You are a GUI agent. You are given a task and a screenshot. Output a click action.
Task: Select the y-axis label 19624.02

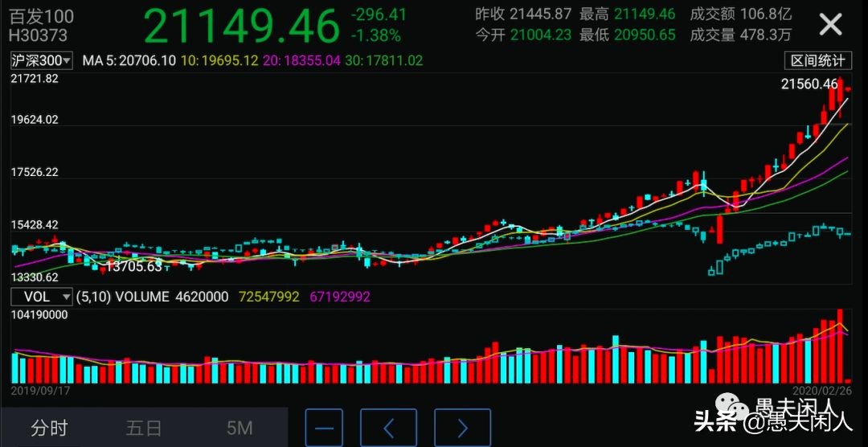click(x=35, y=120)
